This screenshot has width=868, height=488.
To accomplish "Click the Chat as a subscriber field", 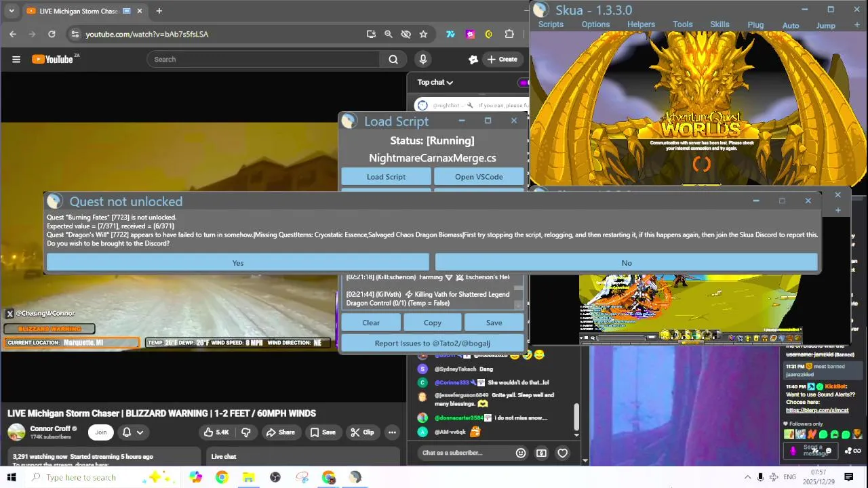I will pos(465,453).
